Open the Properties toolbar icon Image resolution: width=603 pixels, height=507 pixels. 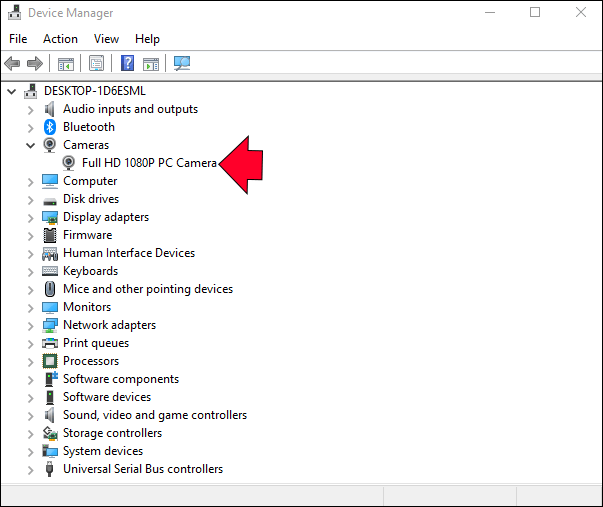pyautogui.click(x=97, y=63)
